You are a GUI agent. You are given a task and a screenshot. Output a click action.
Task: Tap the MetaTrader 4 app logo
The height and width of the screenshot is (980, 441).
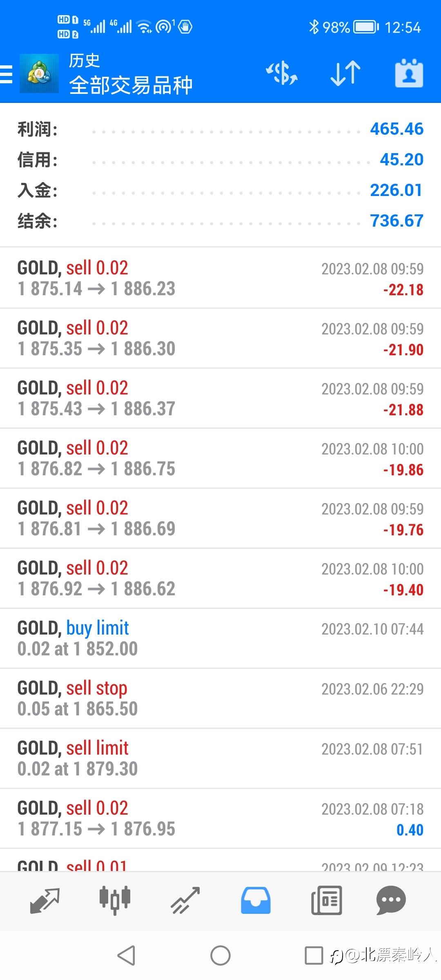(39, 74)
